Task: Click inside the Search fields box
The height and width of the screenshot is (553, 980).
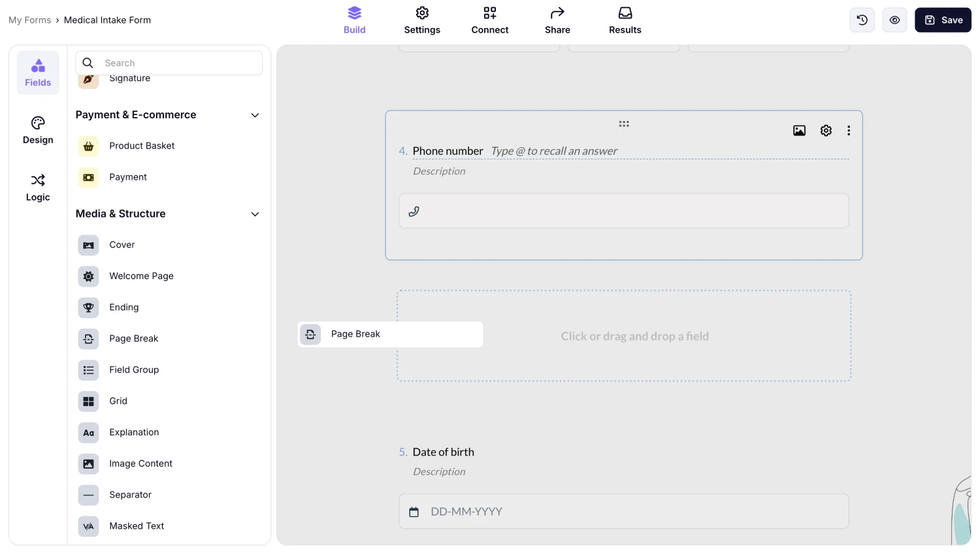Action: pos(169,63)
